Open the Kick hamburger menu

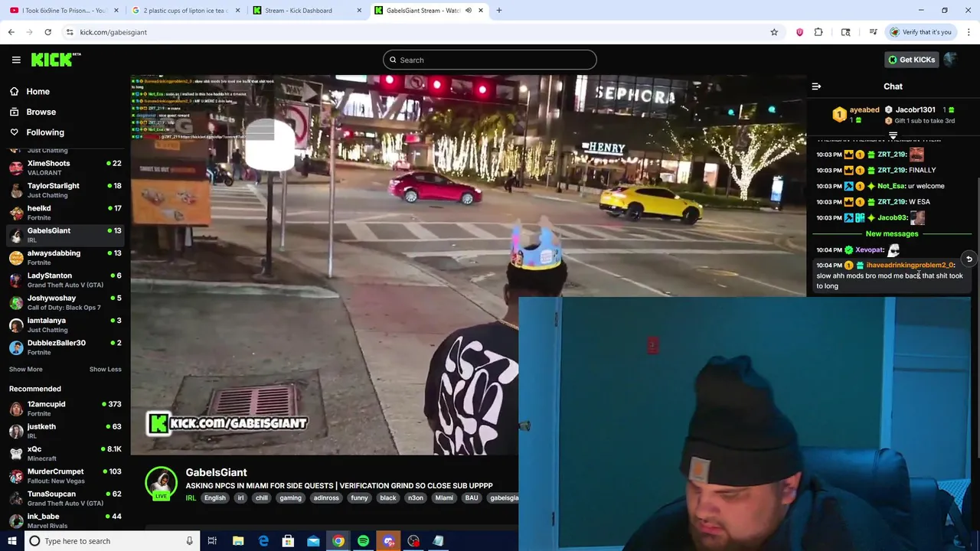pos(16,60)
